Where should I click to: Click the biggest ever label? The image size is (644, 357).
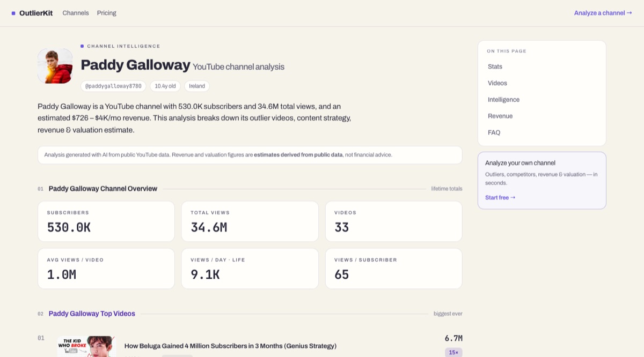[x=448, y=314]
